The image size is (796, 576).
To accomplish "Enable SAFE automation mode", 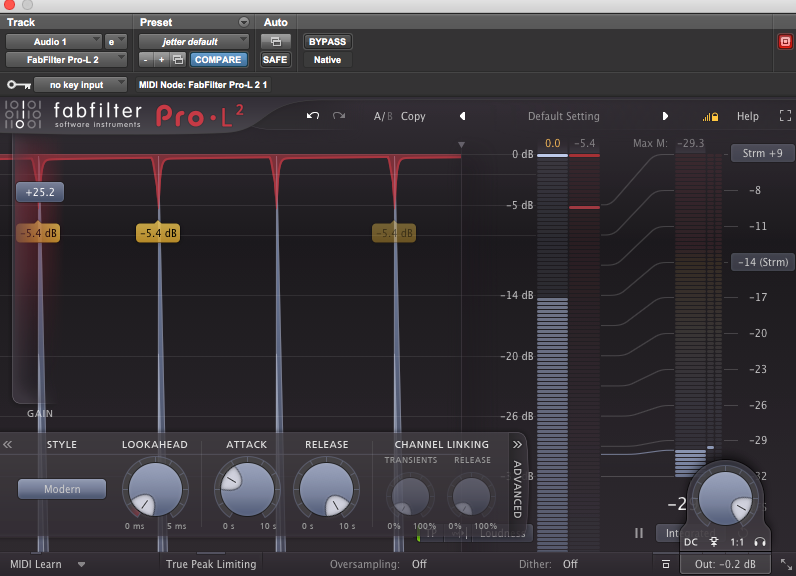I will tap(275, 60).
